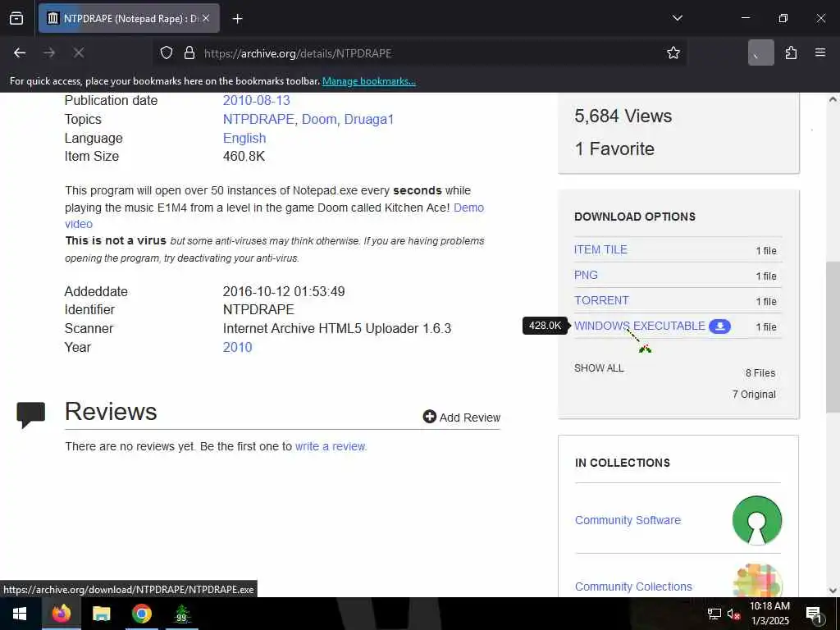
Task: Open the tracking protection shield icon
Action: click(167, 53)
